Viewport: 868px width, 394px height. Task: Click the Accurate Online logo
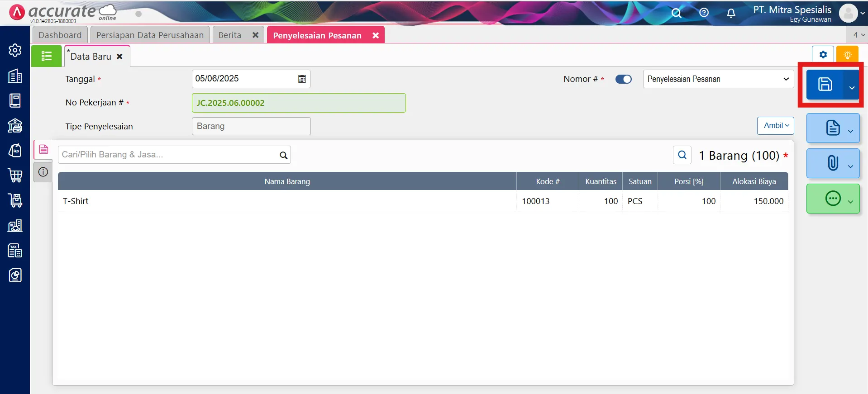[63, 13]
